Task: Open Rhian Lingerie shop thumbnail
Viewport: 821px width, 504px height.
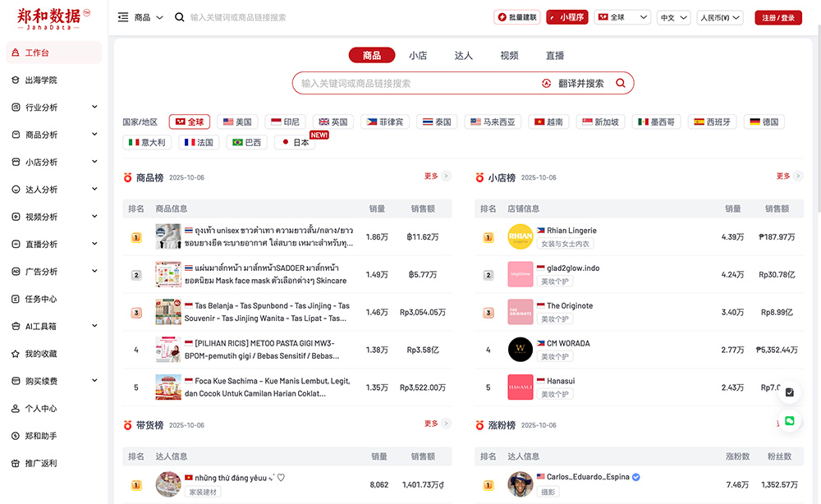Action: click(x=521, y=237)
